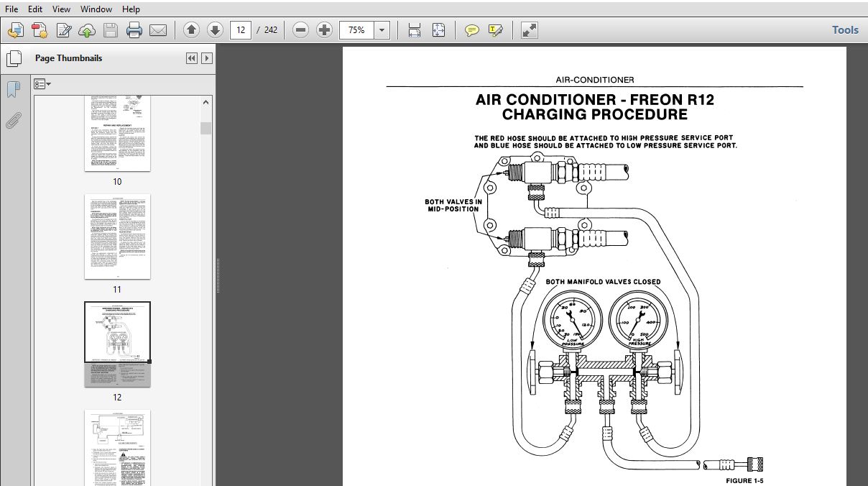Click the thumbnails scrollbar up arrow
868x486 pixels.
pos(206,103)
